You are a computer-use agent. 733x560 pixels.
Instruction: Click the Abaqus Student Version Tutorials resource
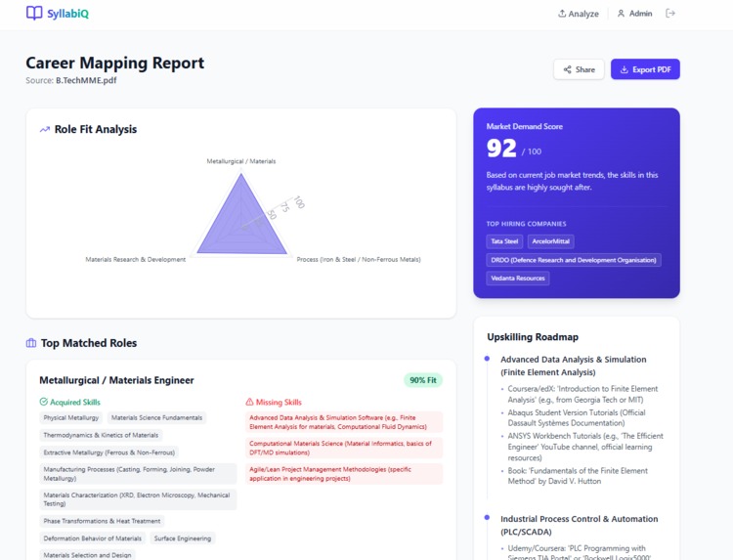(577, 418)
